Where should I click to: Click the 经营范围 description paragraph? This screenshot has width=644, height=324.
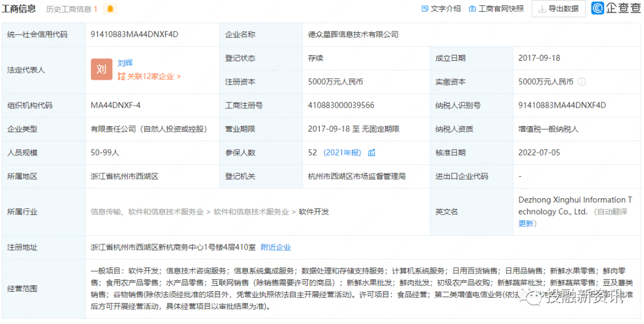click(x=361, y=289)
